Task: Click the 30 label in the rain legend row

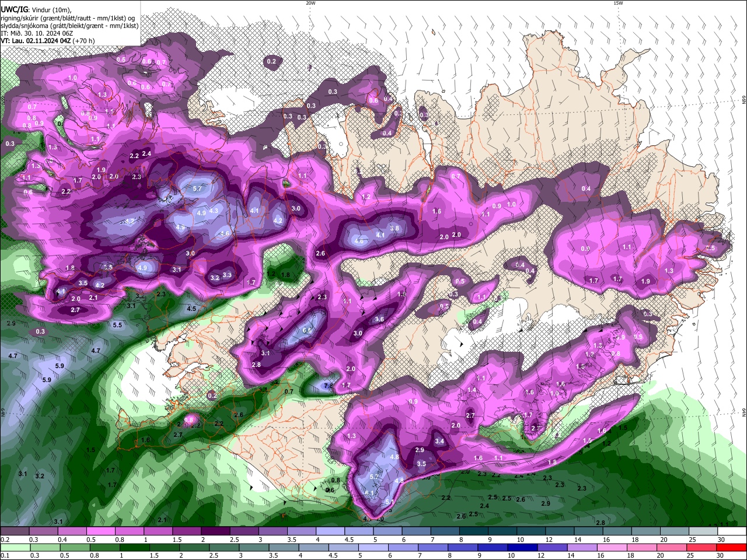Action: coord(720,555)
